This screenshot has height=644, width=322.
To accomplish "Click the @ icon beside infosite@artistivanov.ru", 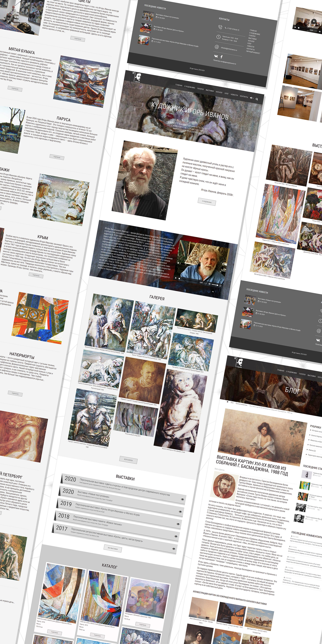I will click(x=217, y=47).
